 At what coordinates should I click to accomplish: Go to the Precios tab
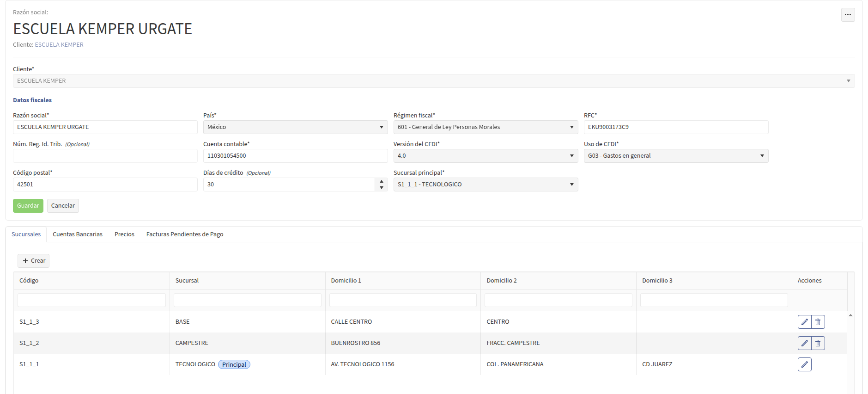click(x=124, y=234)
